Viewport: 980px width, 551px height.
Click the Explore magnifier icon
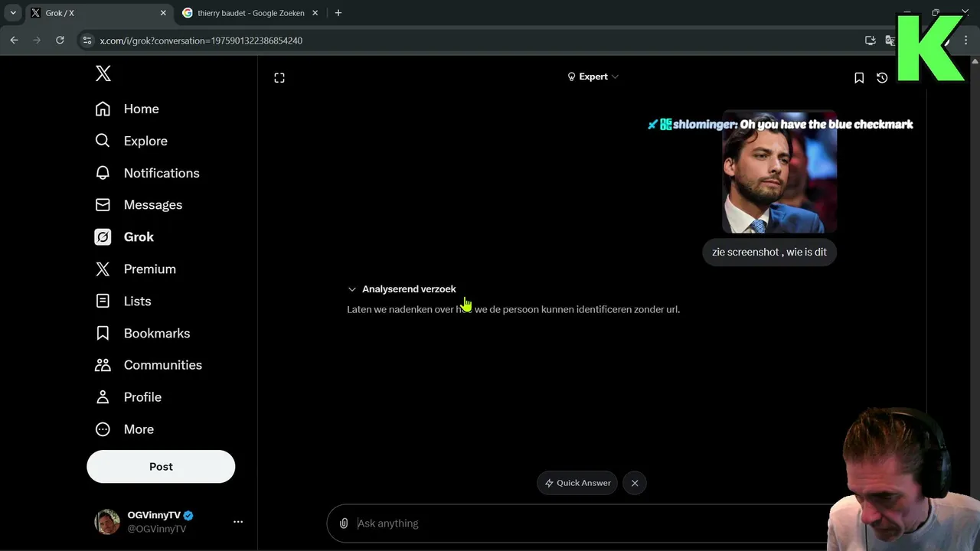[x=103, y=141]
